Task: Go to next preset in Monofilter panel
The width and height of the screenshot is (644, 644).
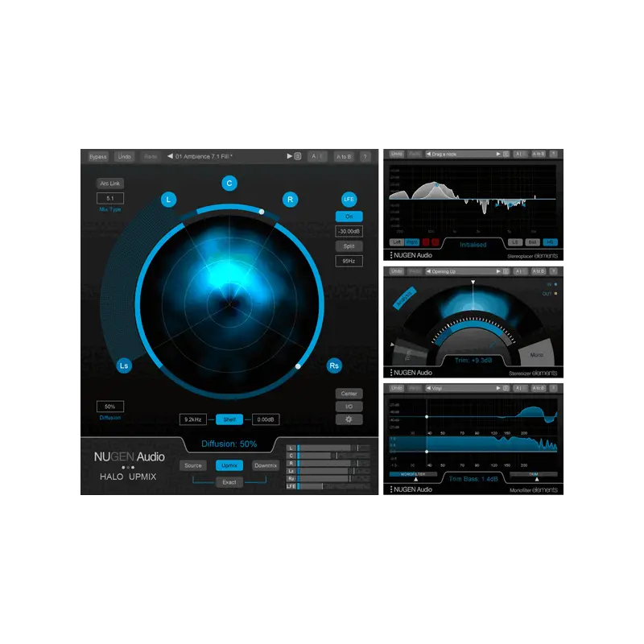Action: click(x=498, y=388)
